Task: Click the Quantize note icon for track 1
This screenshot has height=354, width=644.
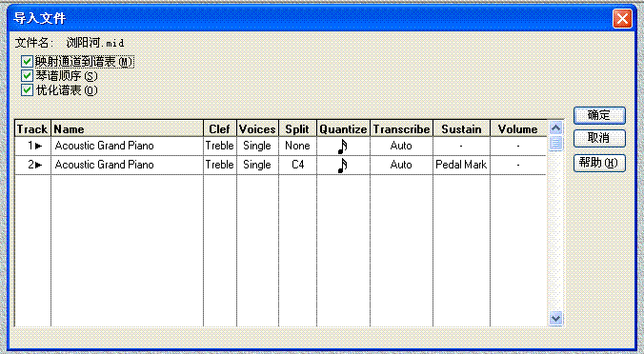Action: coord(343,146)
